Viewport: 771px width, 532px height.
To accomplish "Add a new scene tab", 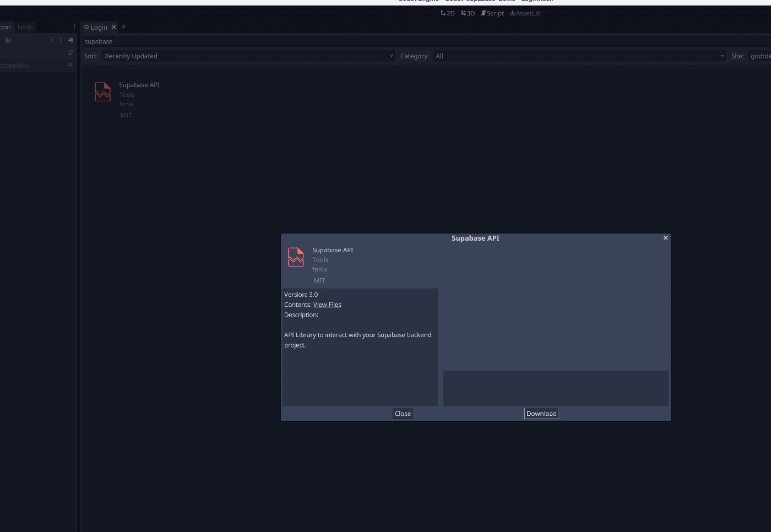I will (123, 27).
